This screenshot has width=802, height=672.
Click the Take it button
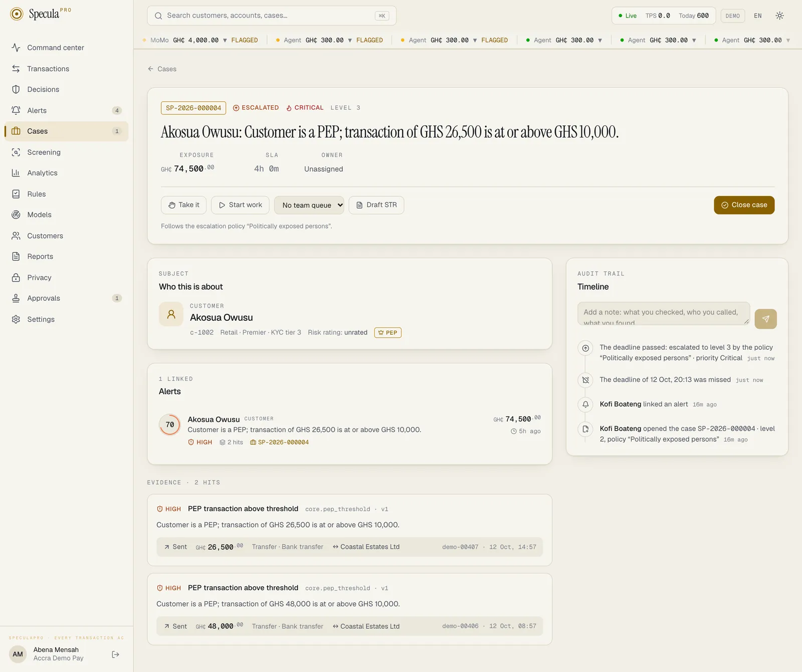(x=184, y=205)
